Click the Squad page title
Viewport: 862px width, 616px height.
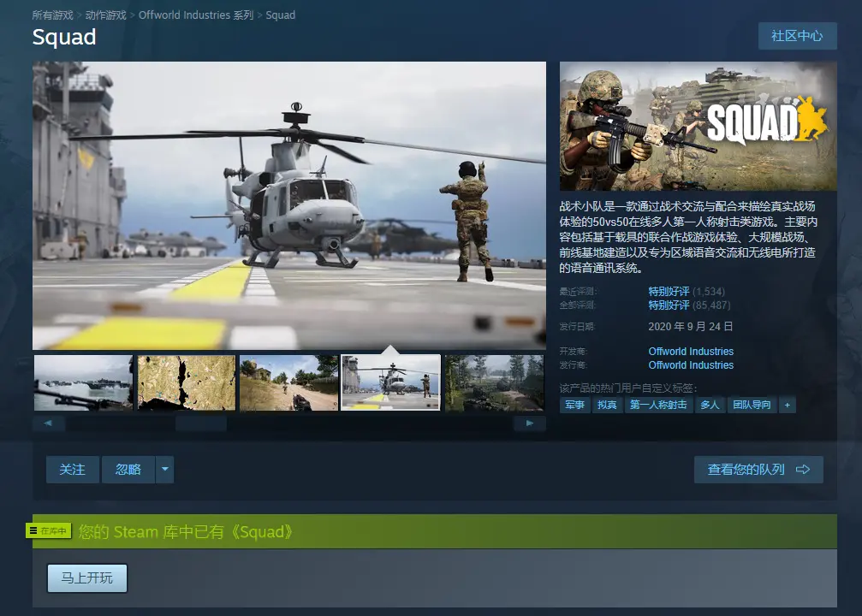64,37
